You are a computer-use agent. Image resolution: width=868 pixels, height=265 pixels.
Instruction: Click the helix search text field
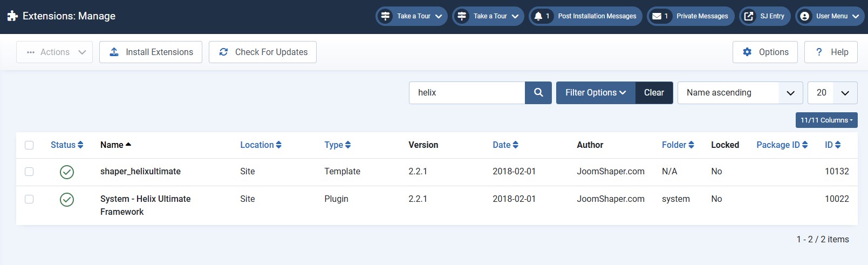tap(467, 93)
